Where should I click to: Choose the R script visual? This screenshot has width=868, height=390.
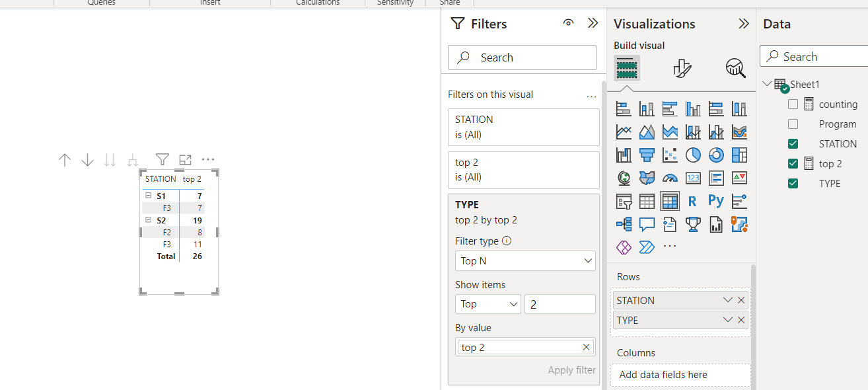coord(692,201)
